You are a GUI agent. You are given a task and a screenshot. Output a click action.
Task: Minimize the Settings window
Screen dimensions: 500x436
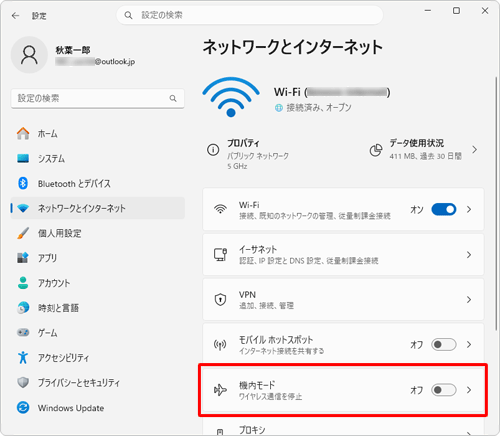tap(428, 11)
